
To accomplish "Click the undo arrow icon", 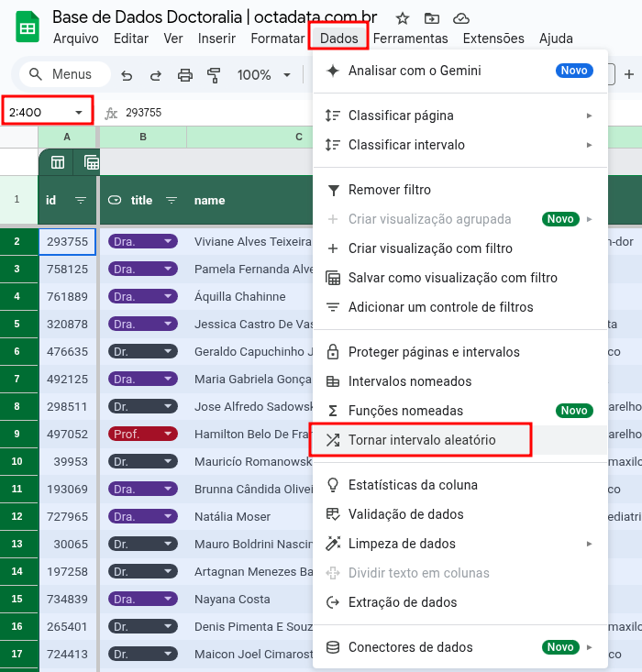I will [127, 75].
